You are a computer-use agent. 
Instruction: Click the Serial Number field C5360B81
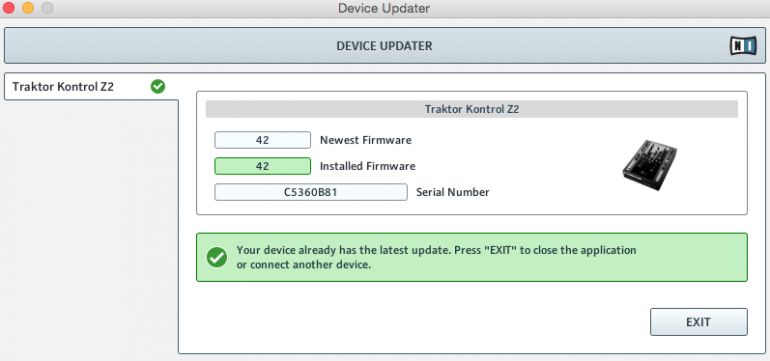[310, 192]
